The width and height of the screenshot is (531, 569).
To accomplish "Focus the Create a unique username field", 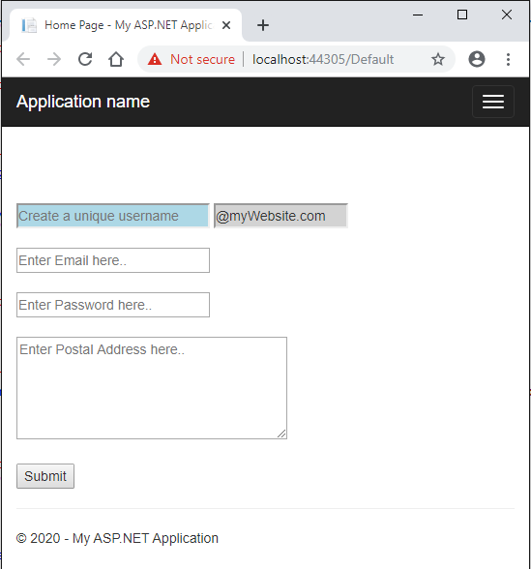I will tap(113, 216).
